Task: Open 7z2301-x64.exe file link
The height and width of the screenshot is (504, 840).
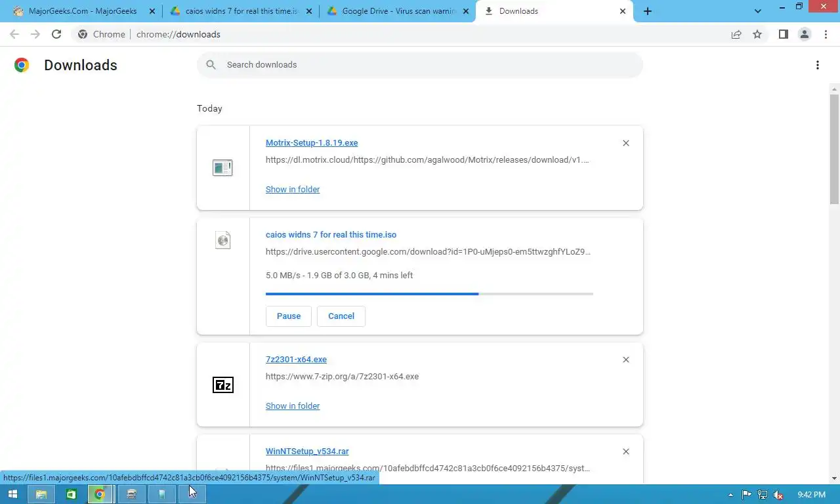Action: point(296,359)
